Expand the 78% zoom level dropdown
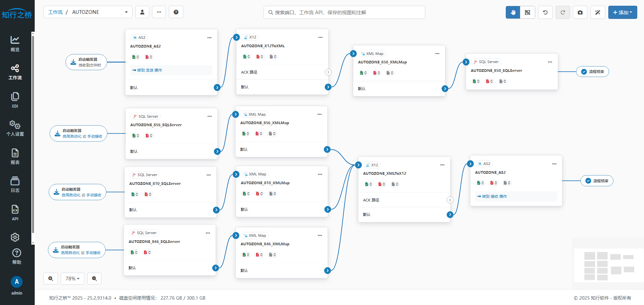This screenshot has width=644, height=305. point(72,279)
